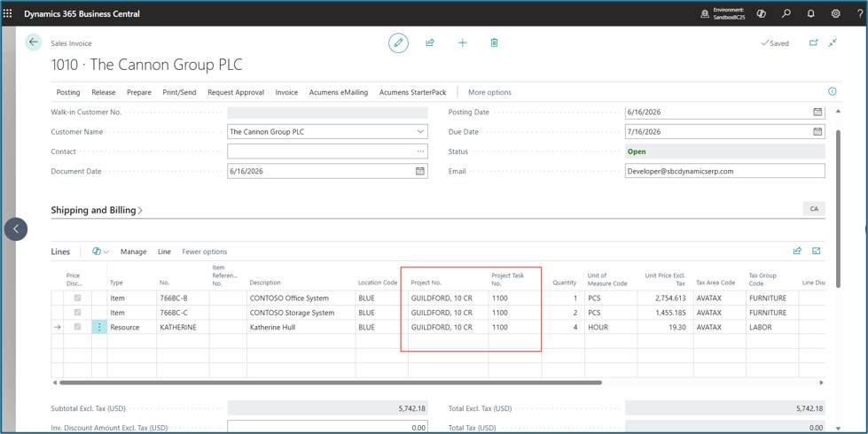Click the lines horizontal scrollbar
This screenshot has height=434, width=868.
330,383
